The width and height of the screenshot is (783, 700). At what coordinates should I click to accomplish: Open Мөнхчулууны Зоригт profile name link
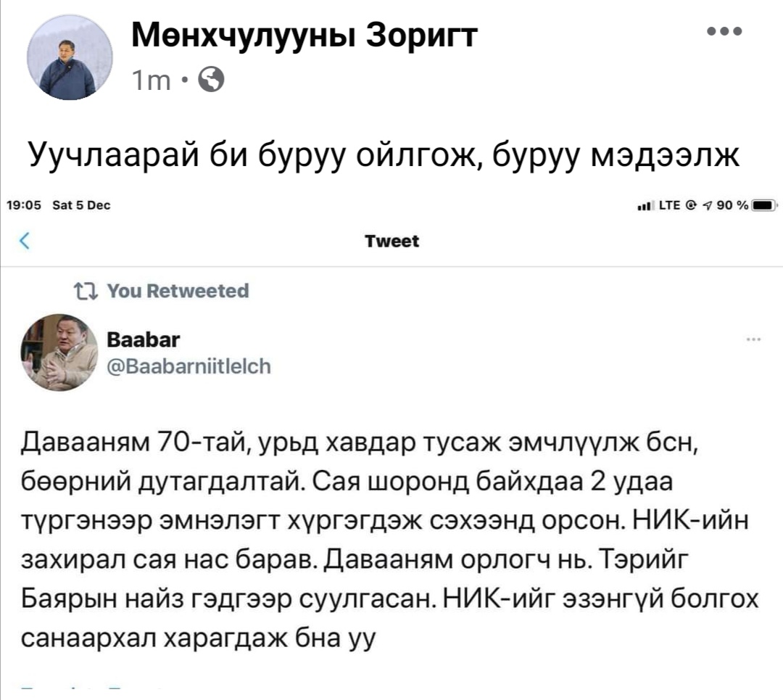coord(304,33)
